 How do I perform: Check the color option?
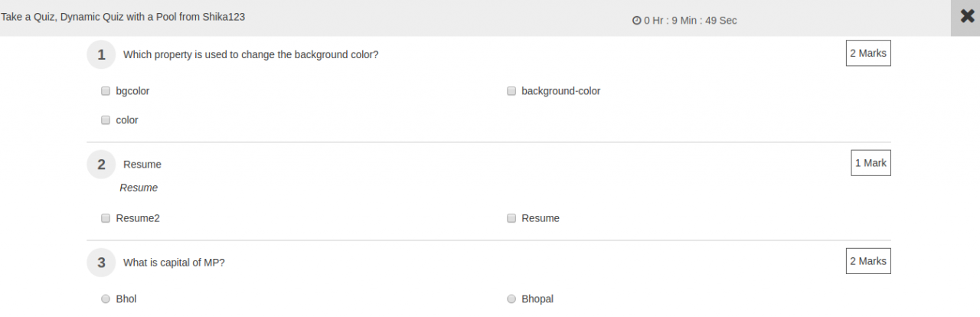pyautogui.click(x=106, y=120)
